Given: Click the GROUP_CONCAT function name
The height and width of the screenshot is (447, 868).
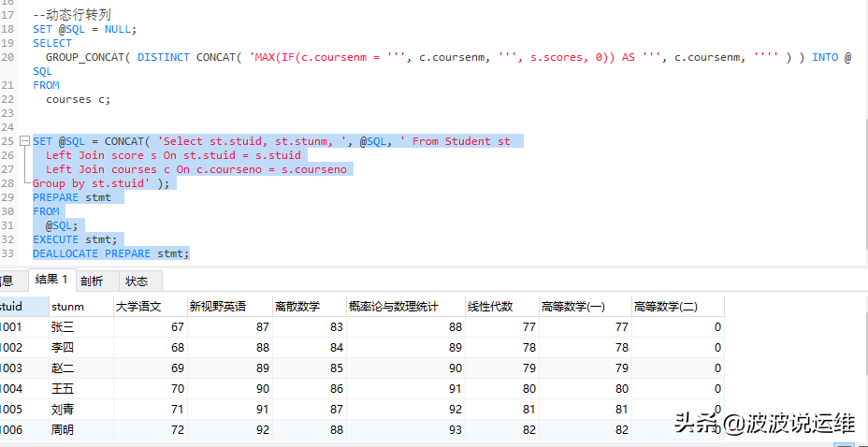Looking at the screenshot, I should coord(85,58).
